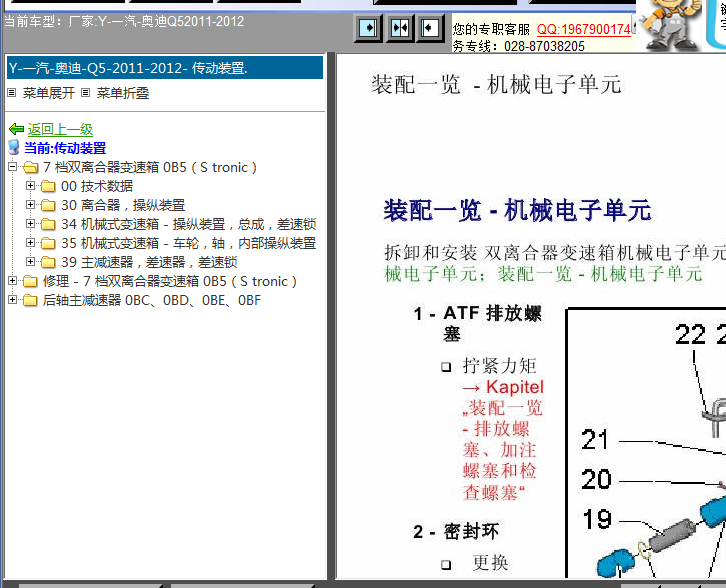Collapse 7 档双离合器变速箱 0B5 tree node
Screen dimensions: 726x588
13,167
